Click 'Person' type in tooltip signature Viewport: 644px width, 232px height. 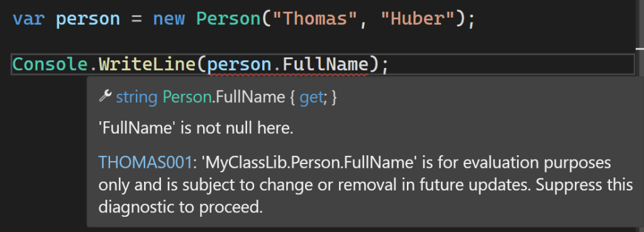click(187, 97)
